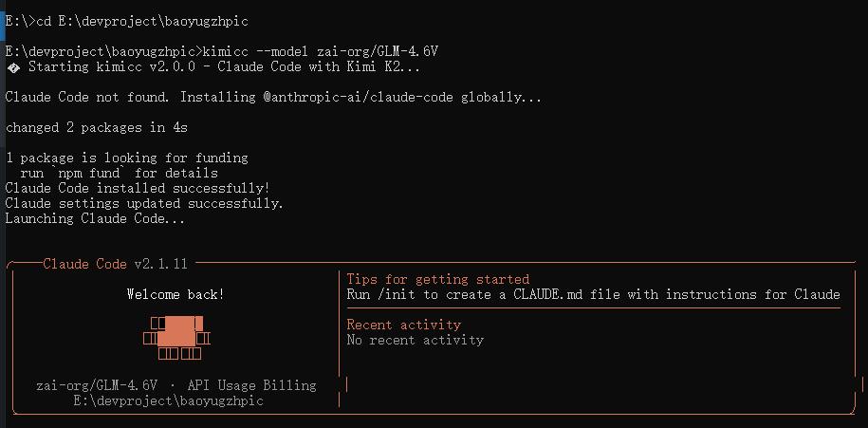Click the working directory path under the model name
The width and height of the screenshot is (868, 428).
(168, 400)
